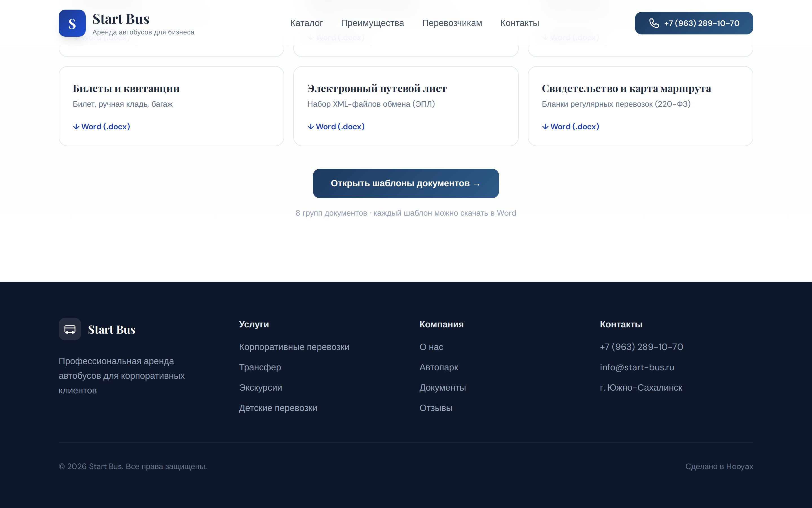Viewport: 812px width, 508px height.
Task: Download Word file for Свидетельство и карта маршрута
Action: pyautogui.click(x=570, y=127)
